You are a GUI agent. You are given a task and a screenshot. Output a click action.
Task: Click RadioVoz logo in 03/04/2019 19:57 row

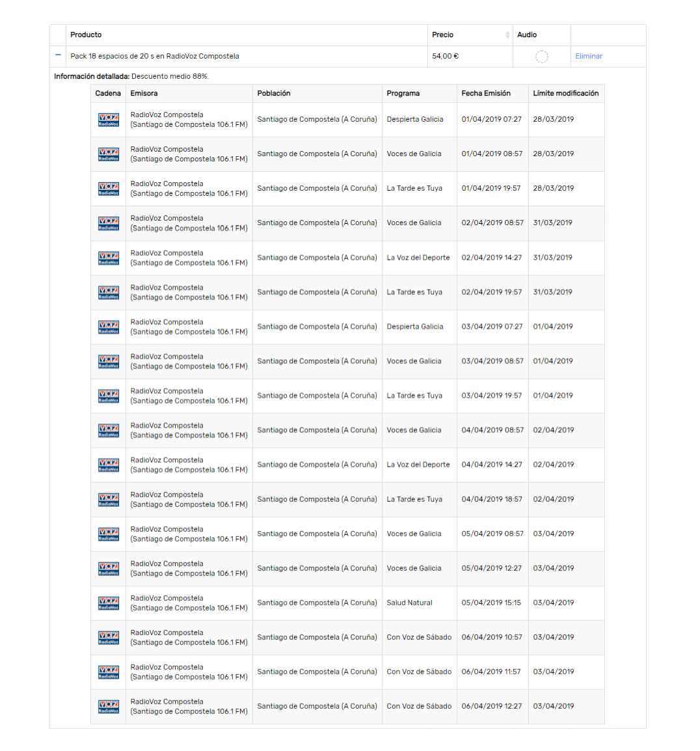(108, 396)
